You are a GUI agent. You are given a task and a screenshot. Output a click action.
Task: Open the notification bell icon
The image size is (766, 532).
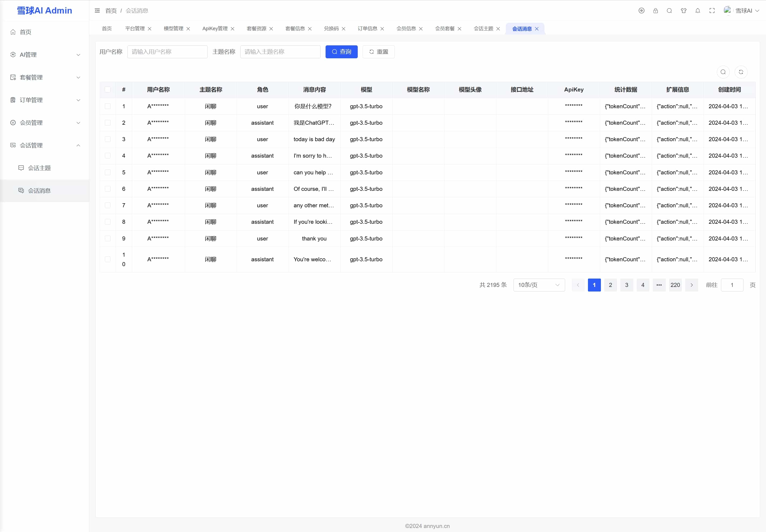tap(698, 11)
